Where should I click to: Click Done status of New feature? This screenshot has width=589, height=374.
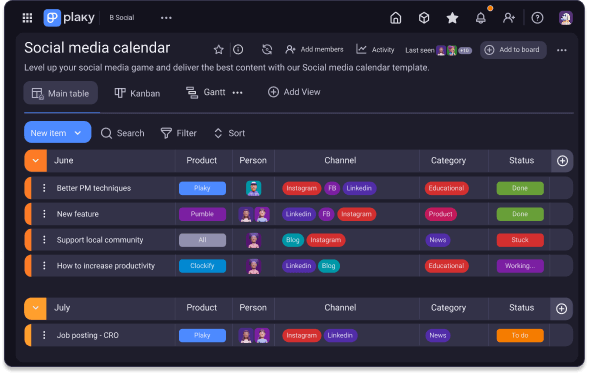click(x=520, y=214)
